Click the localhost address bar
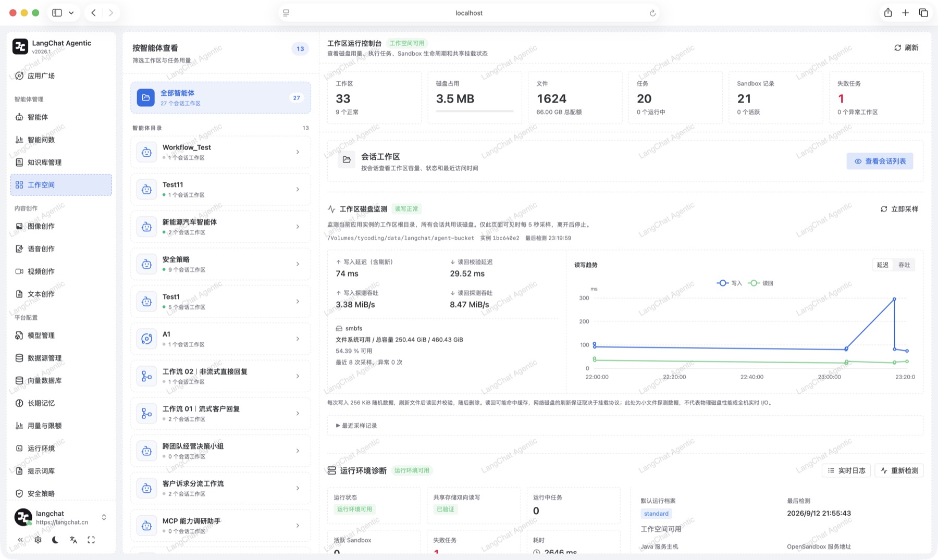The height and width of the screenshot is (560, 938). point(469,13)
